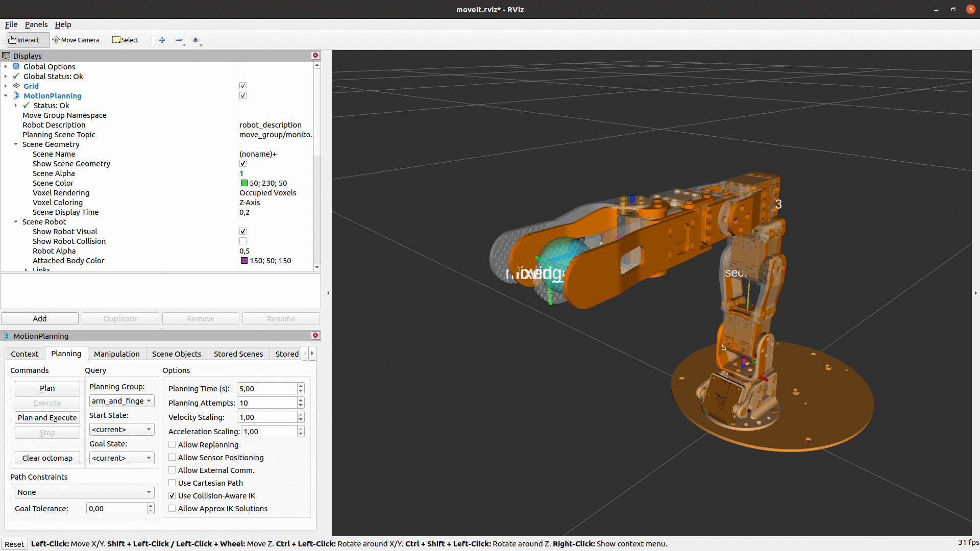Choose the Select tool
980x551 pixels.
tap(126, 40)
